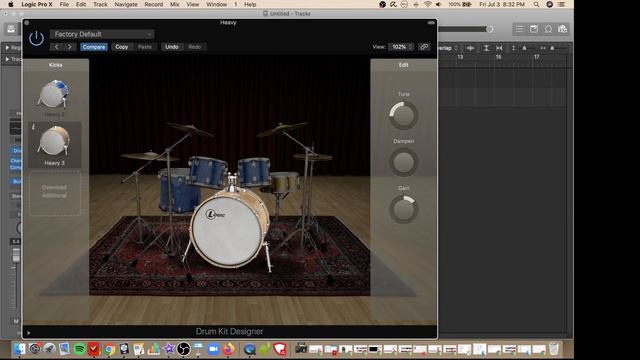Open the Mix menu
The height and width of the screenshot is (360, 640).
pos(175,4)
